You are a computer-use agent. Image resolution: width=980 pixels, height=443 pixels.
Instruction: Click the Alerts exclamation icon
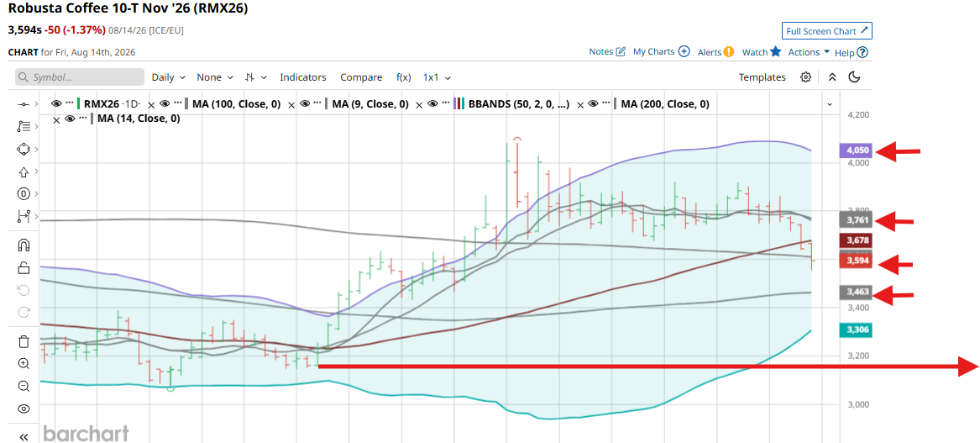[x=729, y=52]
